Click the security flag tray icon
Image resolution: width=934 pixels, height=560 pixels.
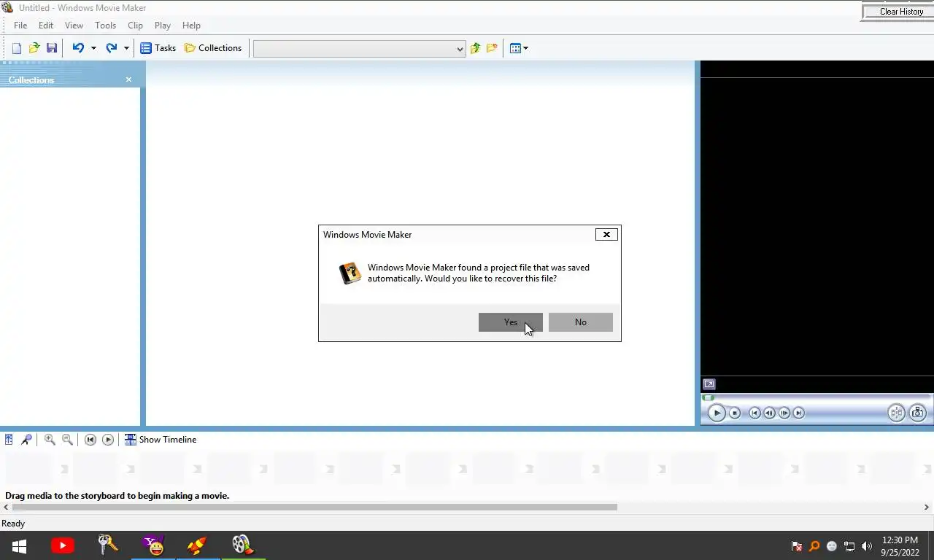pos(797,546)
